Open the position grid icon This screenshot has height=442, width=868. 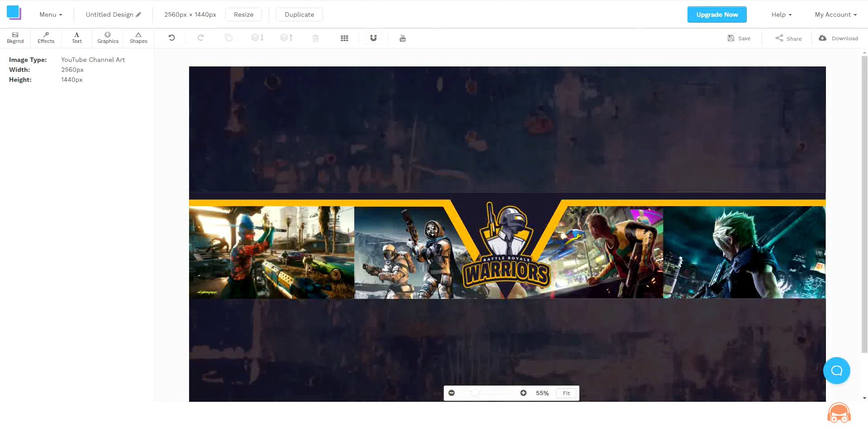point(344,38)
